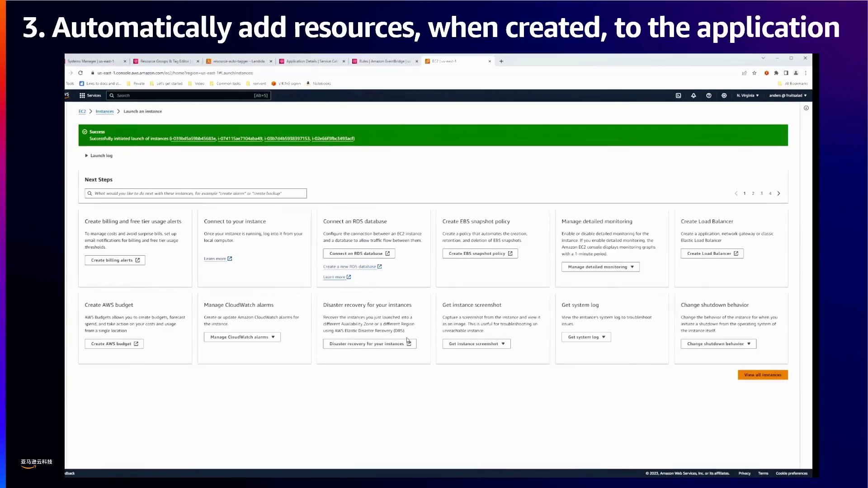Open the help question mark icon
This screenshot has width=868, height=488.
(708, 95)
